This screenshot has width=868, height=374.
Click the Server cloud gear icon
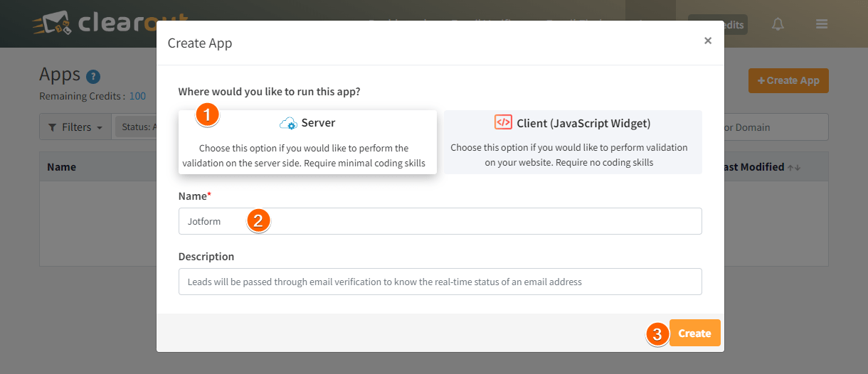tap(288, 124)
